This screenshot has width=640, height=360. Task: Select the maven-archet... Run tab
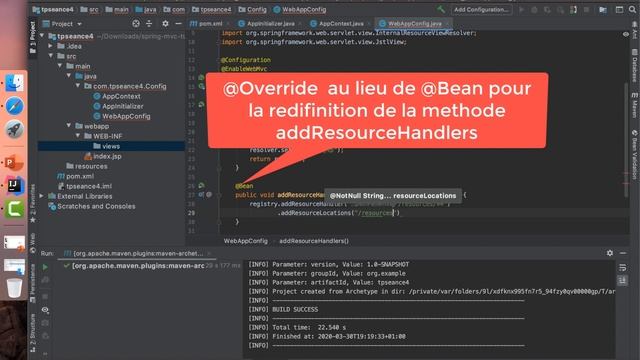[138, 253]
